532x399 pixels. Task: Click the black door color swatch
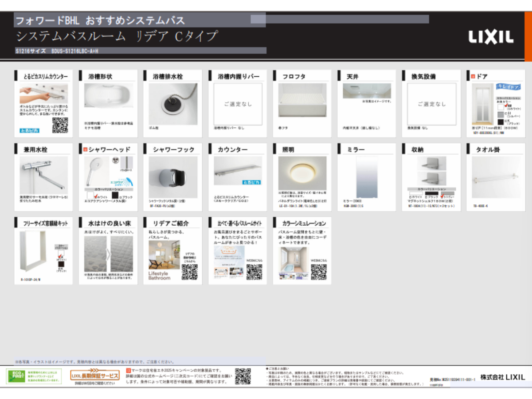click(501, 122)
